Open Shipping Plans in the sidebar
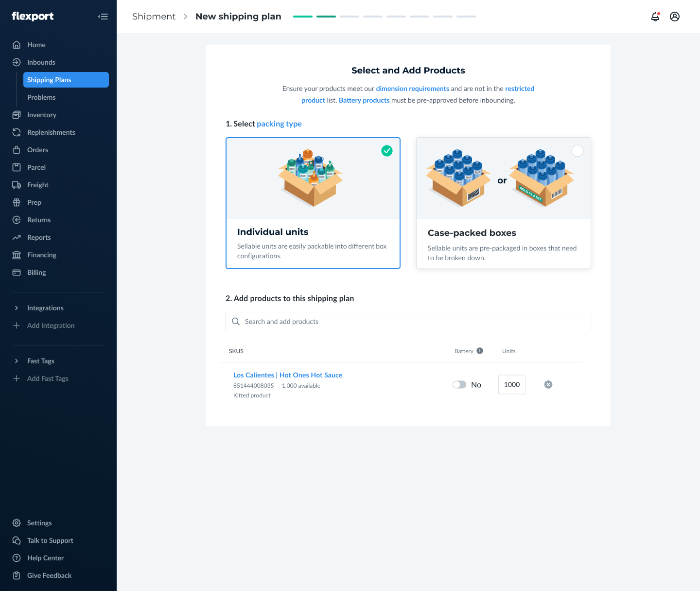This screenshot has height=591, width=700. point(50,80)
